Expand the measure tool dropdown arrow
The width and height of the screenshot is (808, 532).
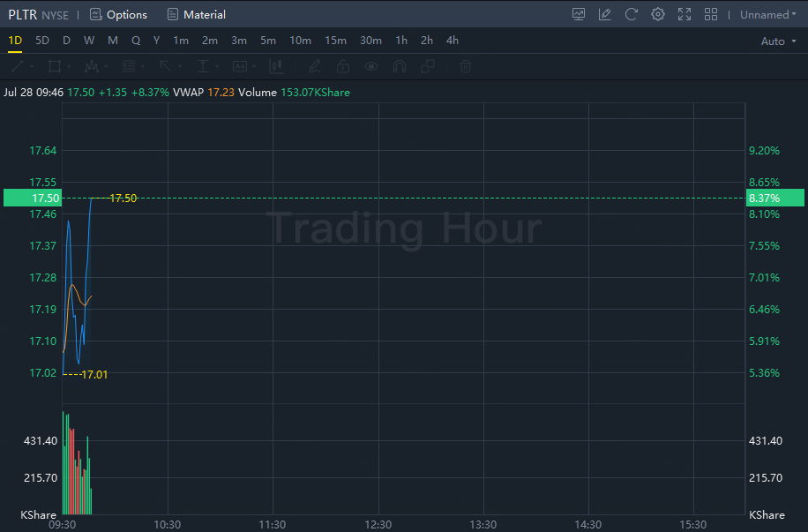coord(218,66)
